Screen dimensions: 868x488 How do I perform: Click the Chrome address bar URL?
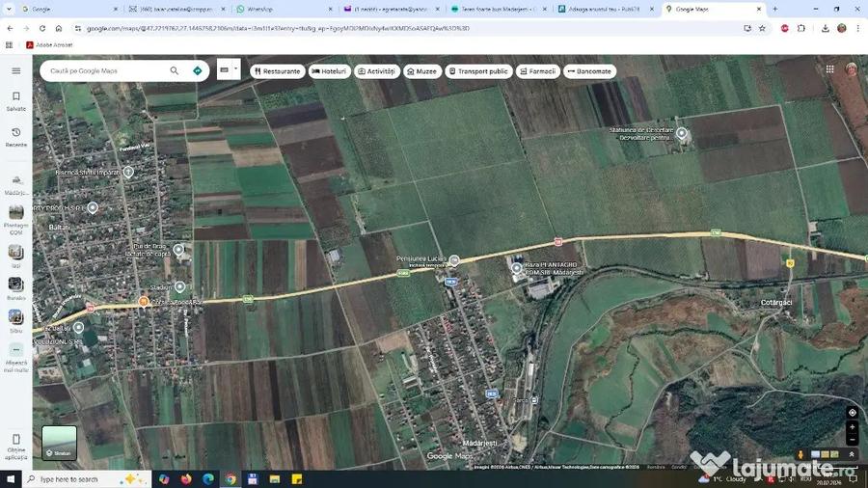coord(278,28)
